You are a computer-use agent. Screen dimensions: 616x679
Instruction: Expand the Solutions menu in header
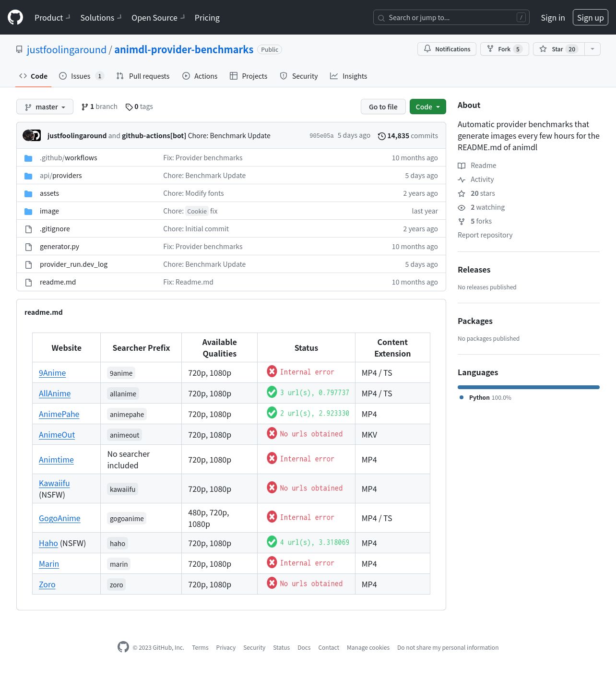tap(101, 17)
